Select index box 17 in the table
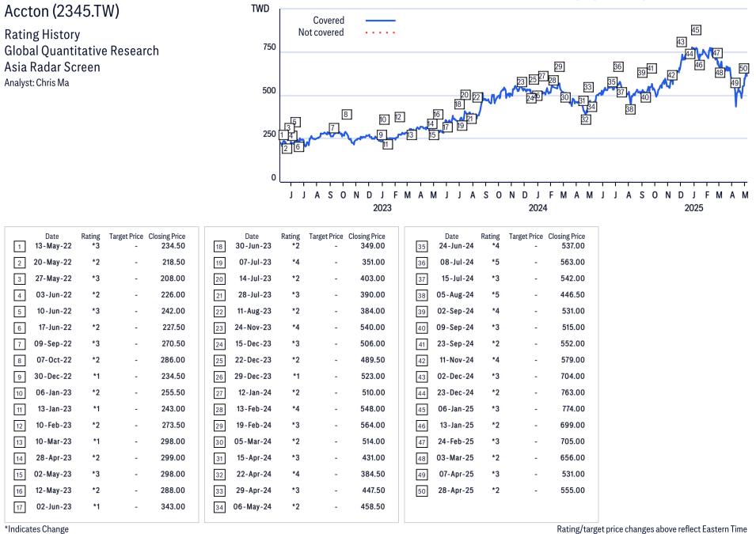The height and width of the screenshot is (534, 756). pos(19,507)
